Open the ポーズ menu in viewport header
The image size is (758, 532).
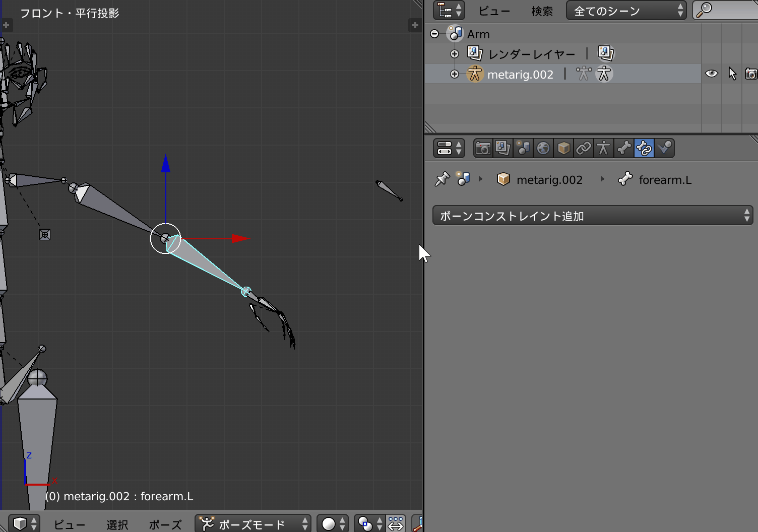(x=165, y=524)
